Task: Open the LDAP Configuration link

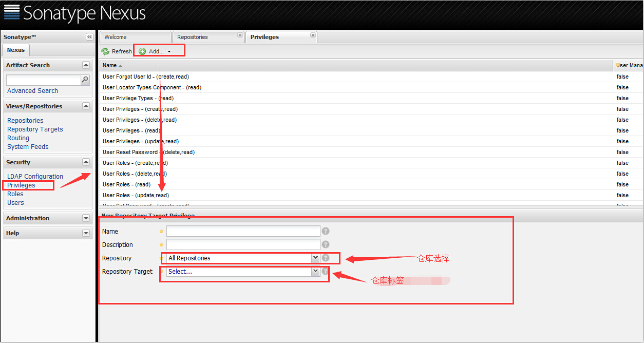Action: [35, 177]
